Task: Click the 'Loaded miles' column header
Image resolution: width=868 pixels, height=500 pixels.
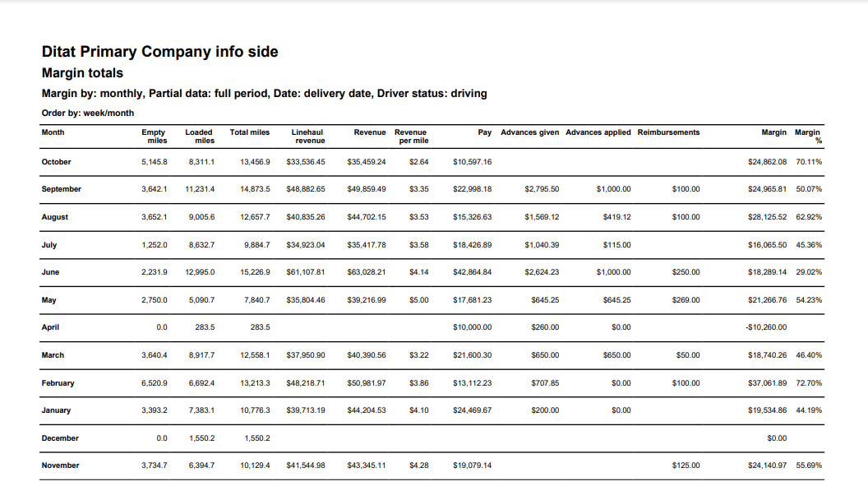Action: coord(199,137)
